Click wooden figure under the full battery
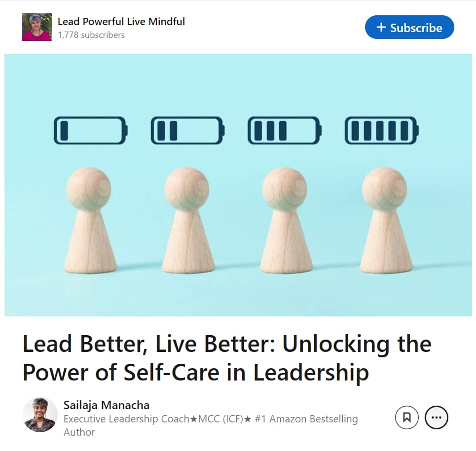 point(386,220)
